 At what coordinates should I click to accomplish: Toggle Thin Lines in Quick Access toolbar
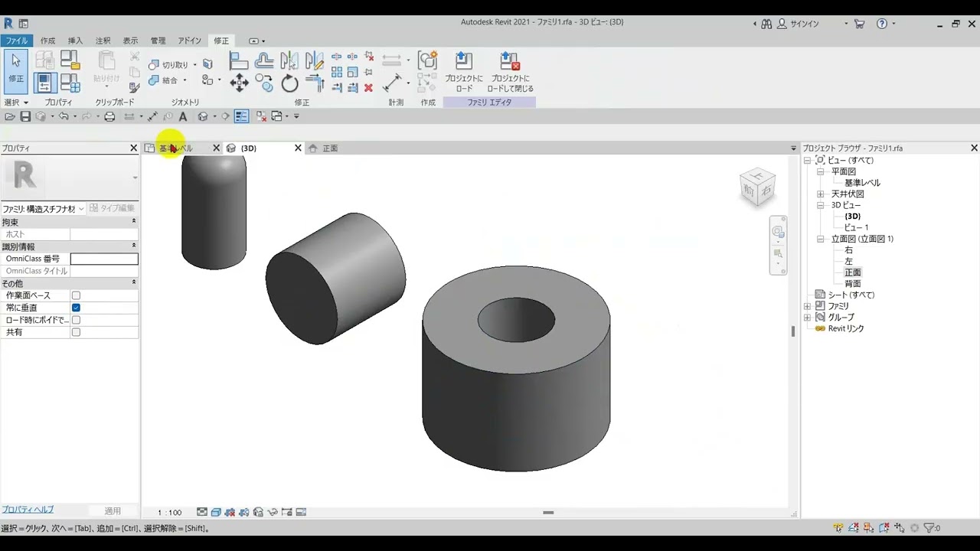(242, 116)
